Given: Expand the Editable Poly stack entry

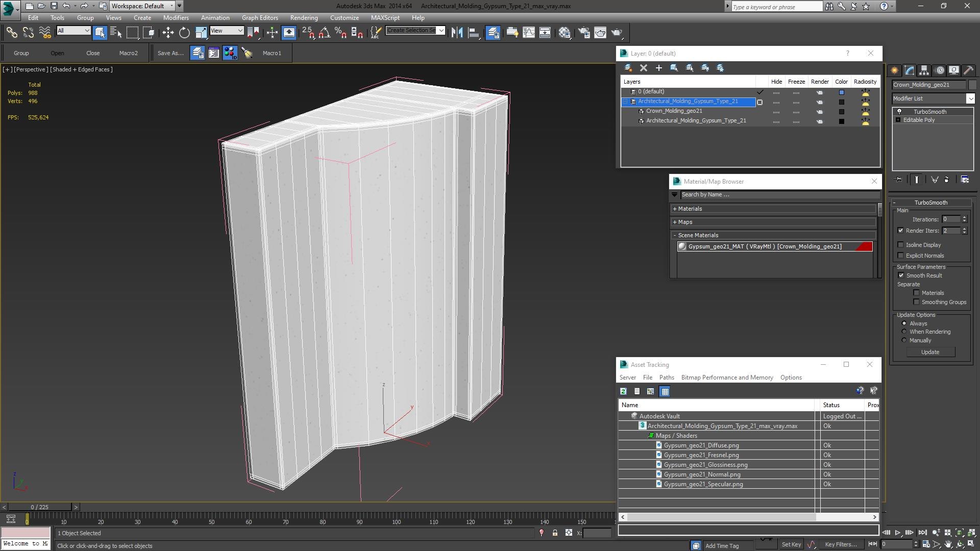Looking at the screenshot, I should click(x=898, y=120).
